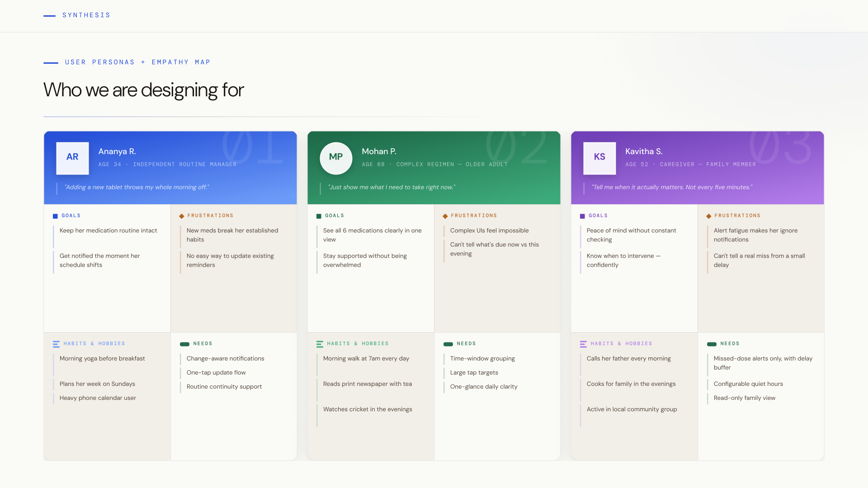
Task: Click the AR avatar on Ananya's card
Action: click(72, 158)
